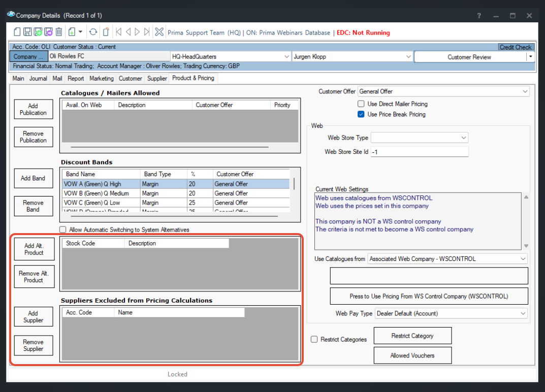545x392 pixels.
Task: Click the Acc. Code column header
Action: coord(88,312)
